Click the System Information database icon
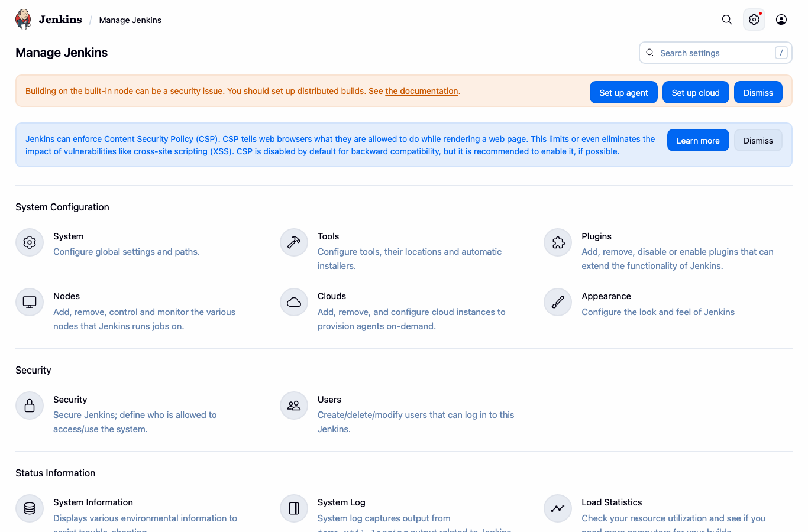This screenshot has width=808, height=532. [x=30, y=508]
